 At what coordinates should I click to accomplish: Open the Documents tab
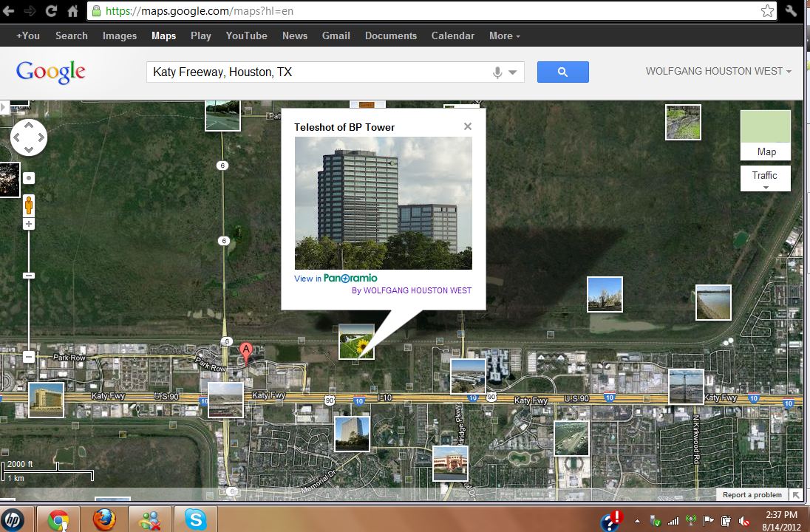click(x=390, y=35)
